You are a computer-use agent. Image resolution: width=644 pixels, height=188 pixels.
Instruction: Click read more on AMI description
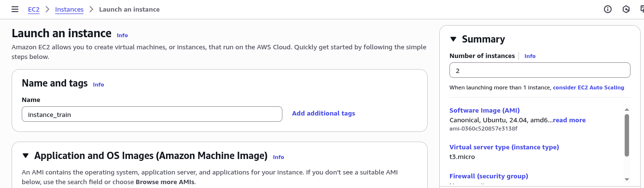click(569, 120)
